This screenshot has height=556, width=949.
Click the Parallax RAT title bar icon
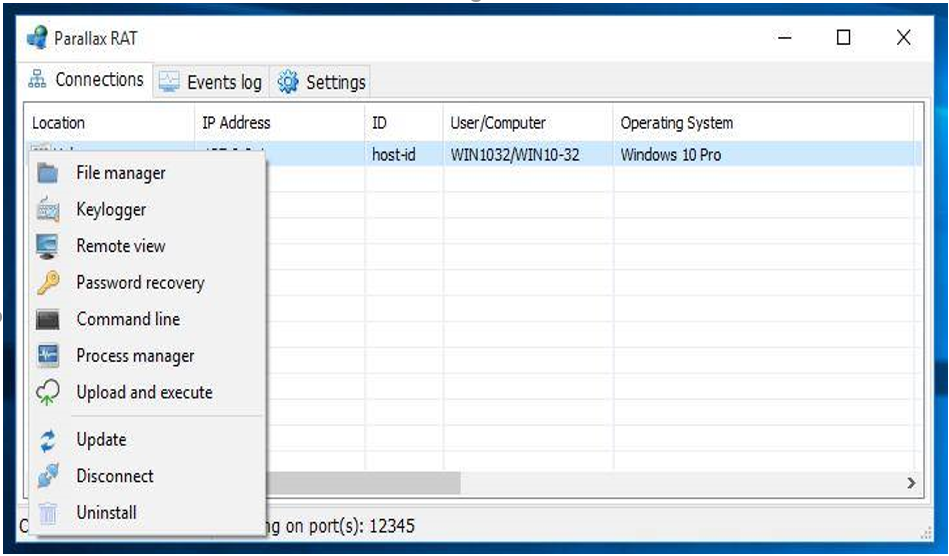coord(37,38)
